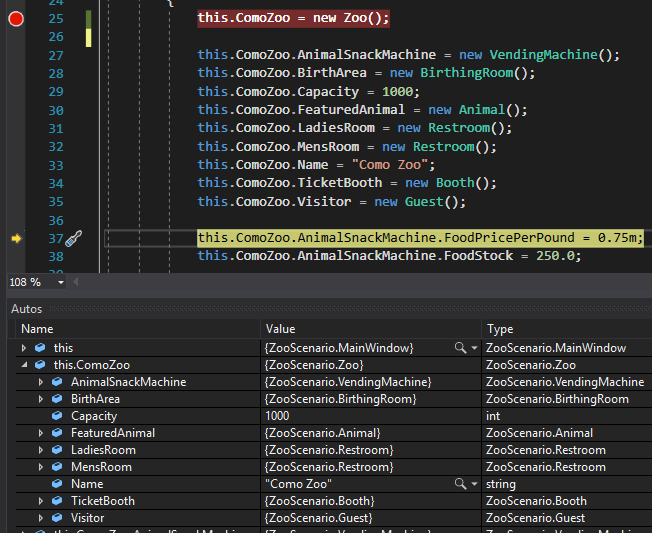Click the yellow current statement arrow
The height and width of the screenshot is (533, 652).
click(x=16, y=238)
